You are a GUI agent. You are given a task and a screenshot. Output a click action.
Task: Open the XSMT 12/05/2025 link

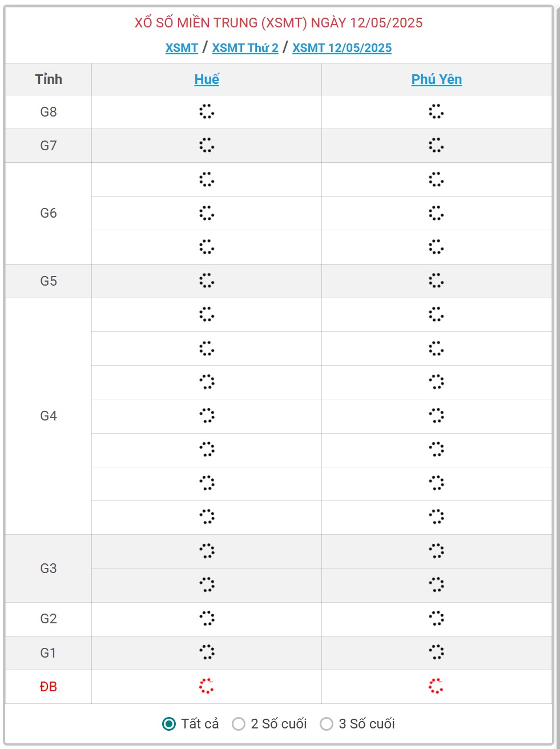pos(342,48)
